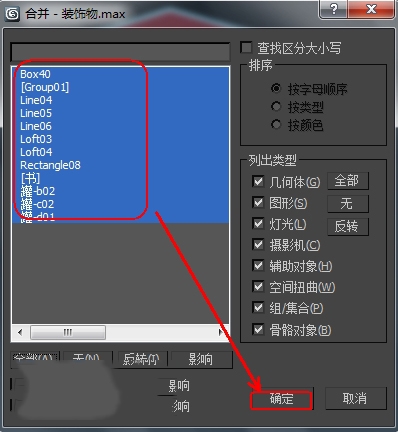Click the 无 list-type button
This screenshot has height=432, width=398.
[x=348, y=203]
